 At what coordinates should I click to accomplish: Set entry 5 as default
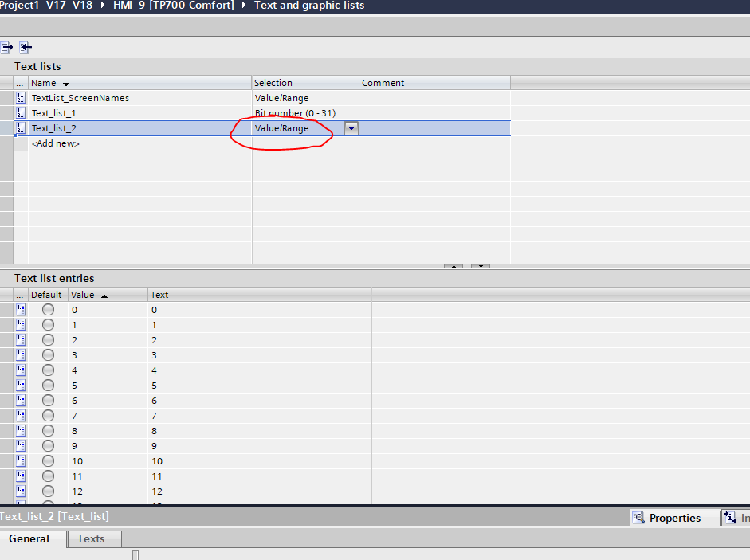tap(48, 385)
